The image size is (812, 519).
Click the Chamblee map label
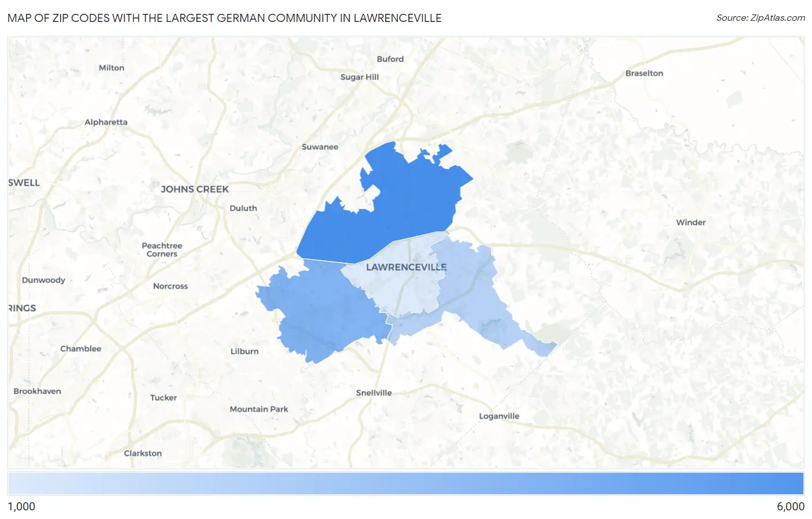pyautogui.click(x=81, y=349)
